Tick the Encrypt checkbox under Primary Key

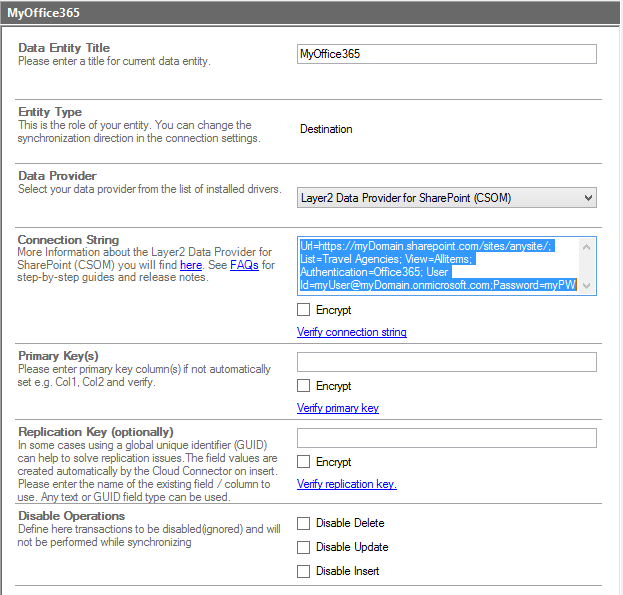304,386
